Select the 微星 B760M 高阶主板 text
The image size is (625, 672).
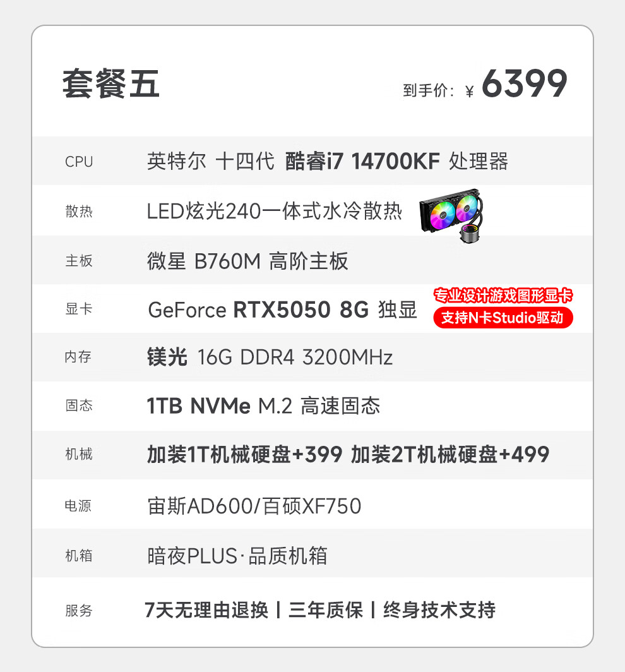(x=247, y=261)
